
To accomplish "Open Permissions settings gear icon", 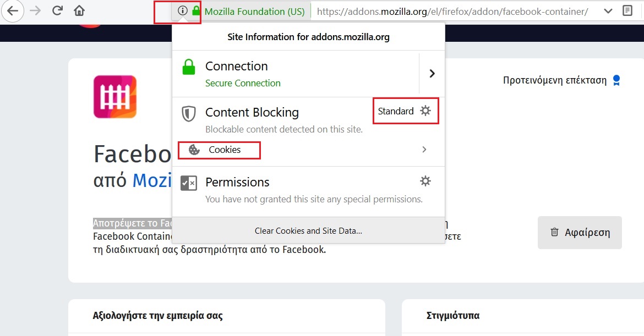I will (425, 181).
